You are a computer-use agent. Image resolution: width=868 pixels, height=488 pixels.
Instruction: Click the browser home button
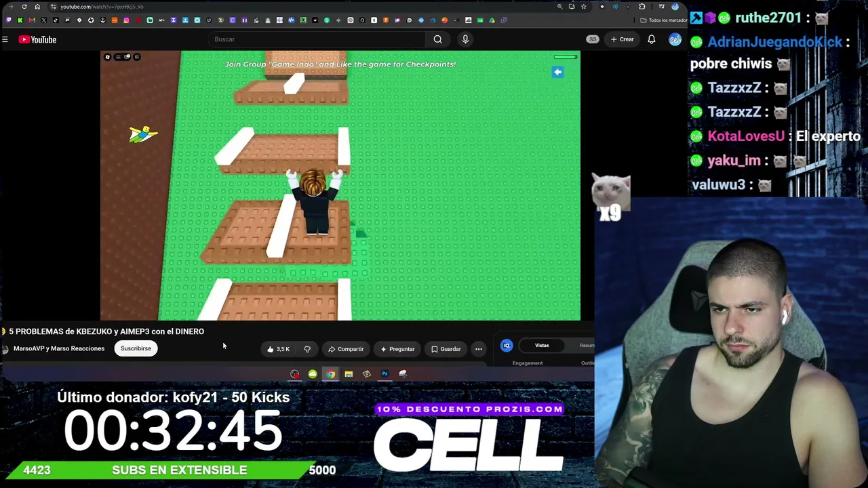(37, 7)
